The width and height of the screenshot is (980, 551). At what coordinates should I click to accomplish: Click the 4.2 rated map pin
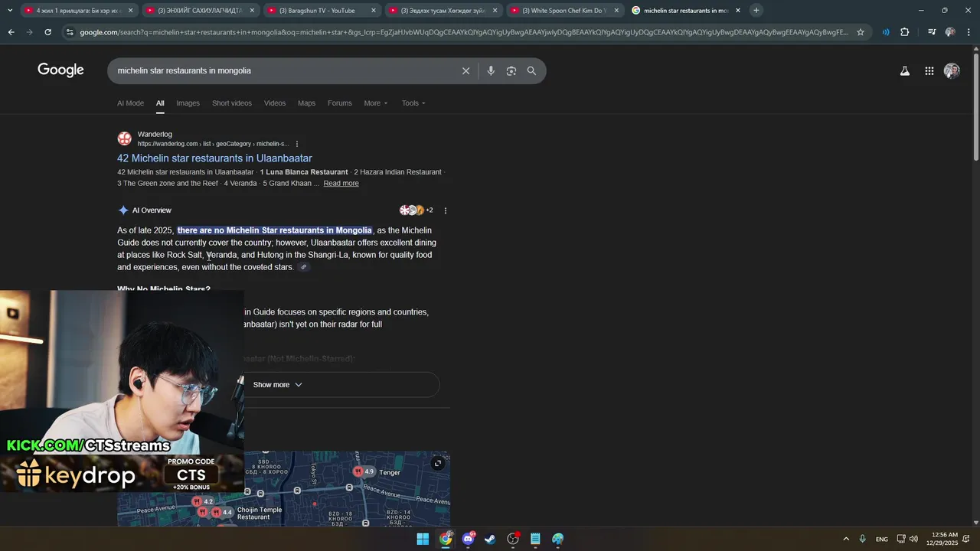pos(203,502)
